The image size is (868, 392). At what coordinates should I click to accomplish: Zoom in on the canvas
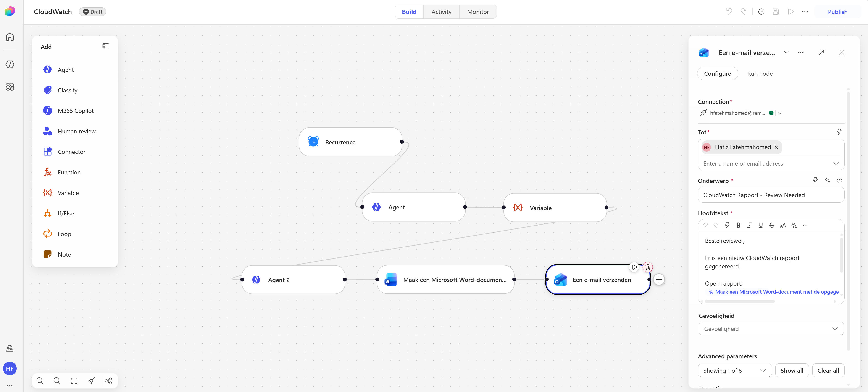40,381
